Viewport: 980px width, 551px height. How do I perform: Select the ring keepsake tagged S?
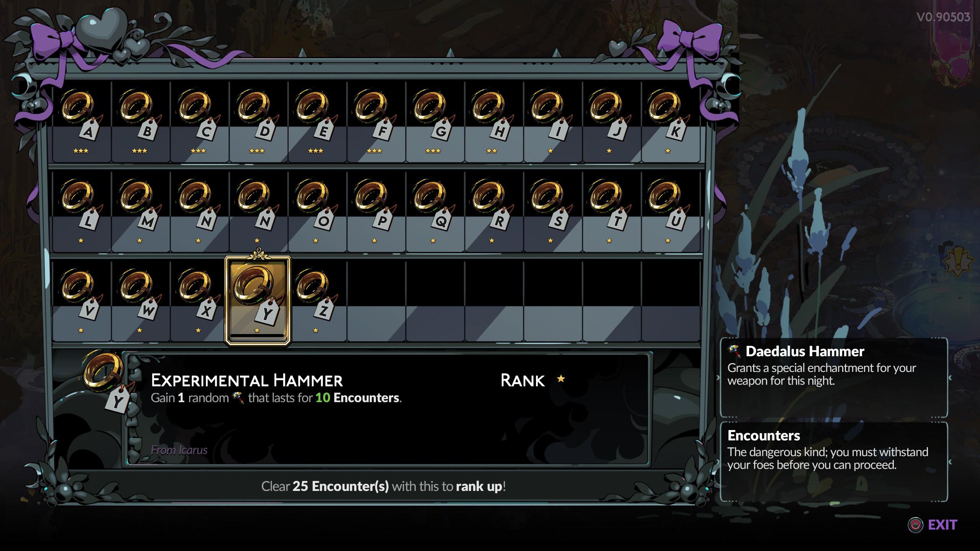click(552, 211)
